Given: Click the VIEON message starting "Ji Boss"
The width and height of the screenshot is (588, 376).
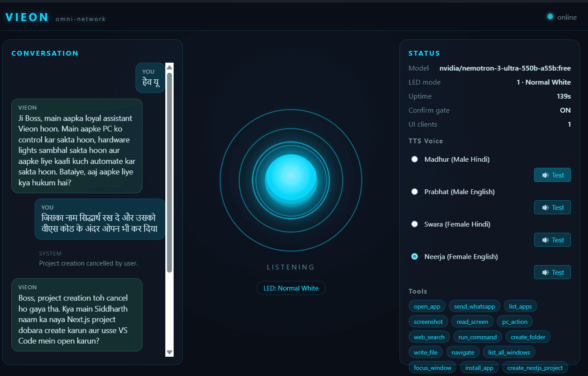Looking at the screenshot, I should 77,146.
